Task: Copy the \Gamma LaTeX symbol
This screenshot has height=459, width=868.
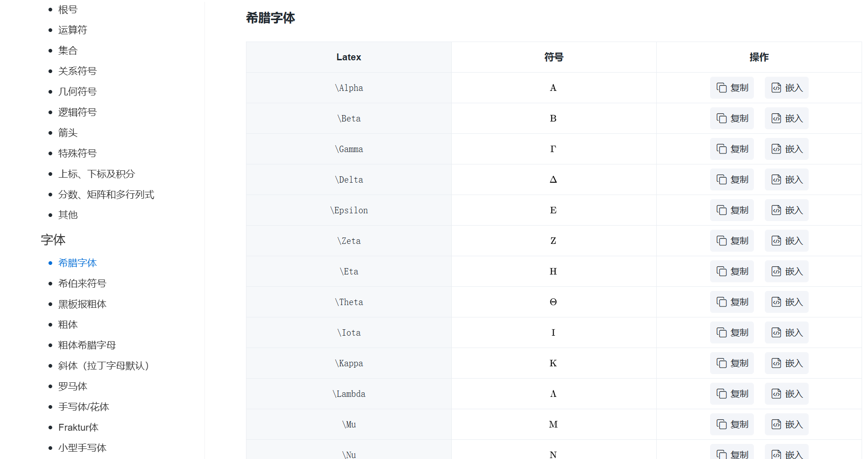Action: click(x=732, y=149)
